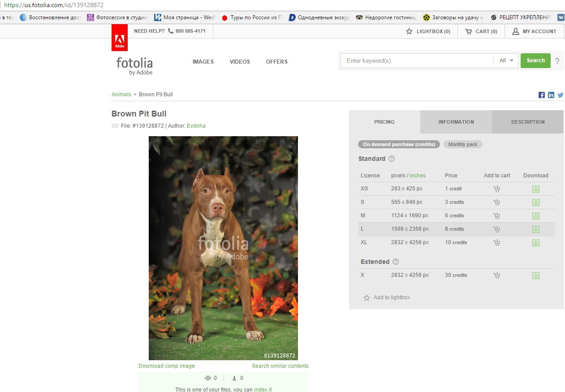Viewport: 565px width, 392px height.
Task: Click the Adobe logo icon
Action: (x=120, y=38)
